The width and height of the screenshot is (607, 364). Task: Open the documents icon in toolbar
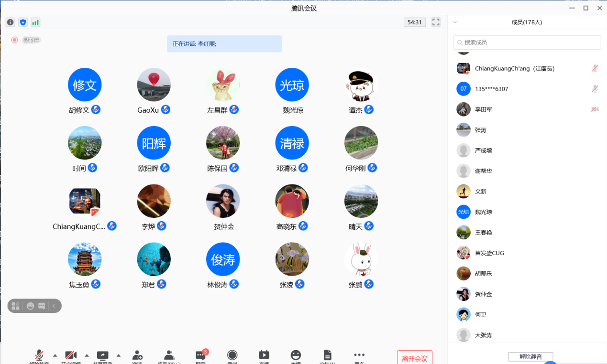327,355
